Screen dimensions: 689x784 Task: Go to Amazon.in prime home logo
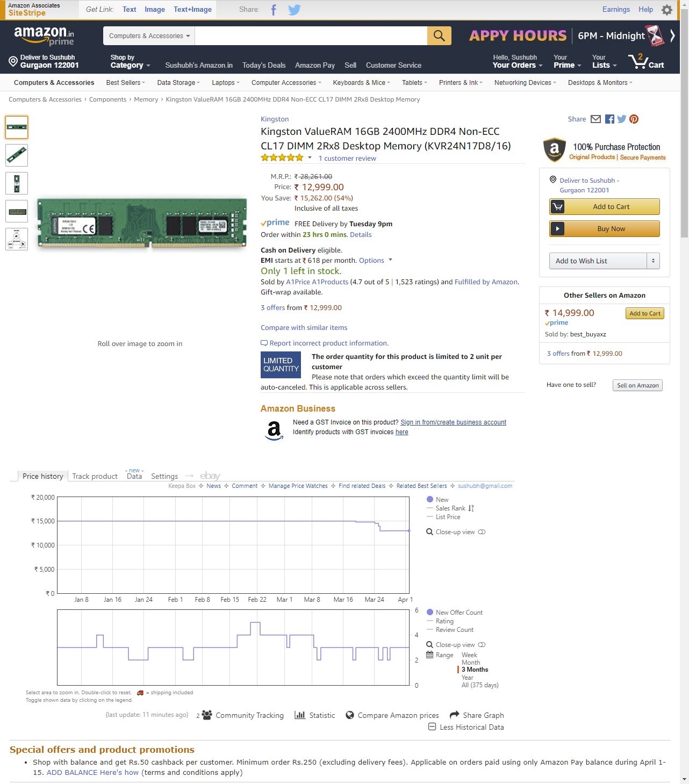pyautogui.click(x=44, y=36)
